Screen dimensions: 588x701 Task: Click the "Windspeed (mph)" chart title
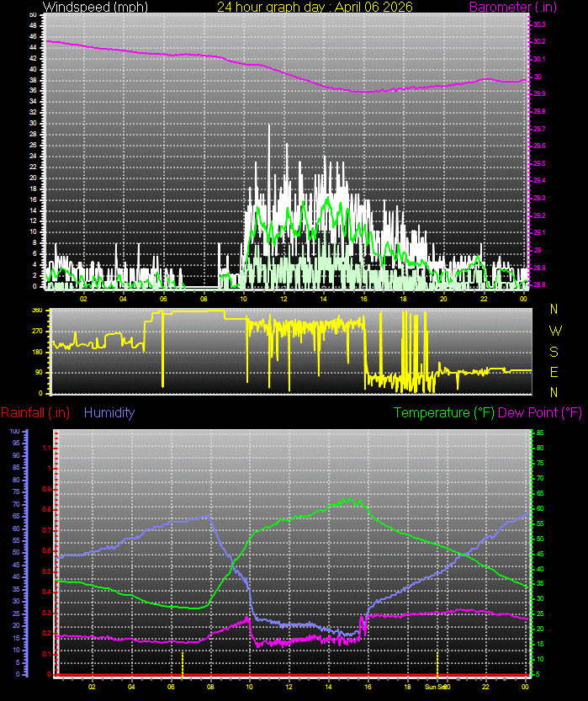pyautogui.click(x=95, y=7)
